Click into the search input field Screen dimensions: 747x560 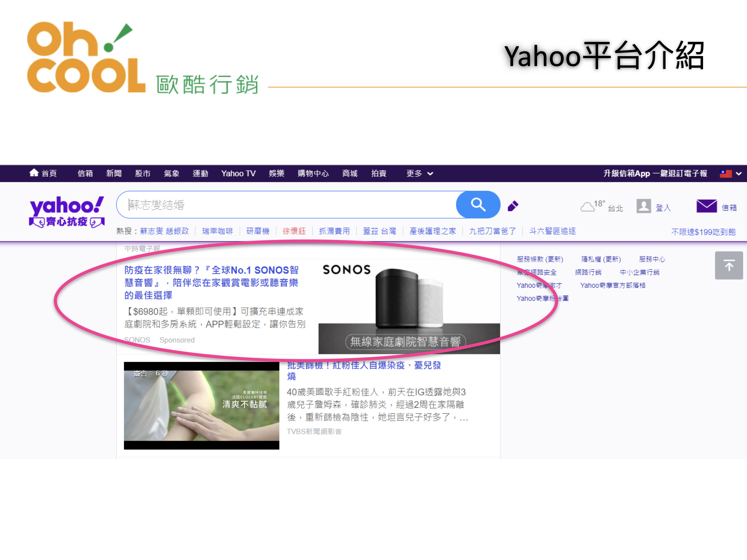click(x=287, y=205)
